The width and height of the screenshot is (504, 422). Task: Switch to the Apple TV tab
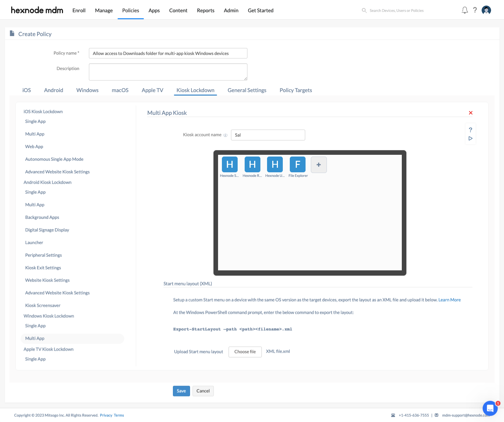click(x=153, y=90)
